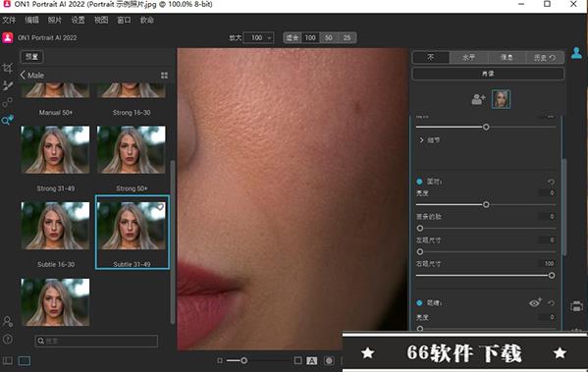
Task: Click the preset search input field
Action: point(96,341)
